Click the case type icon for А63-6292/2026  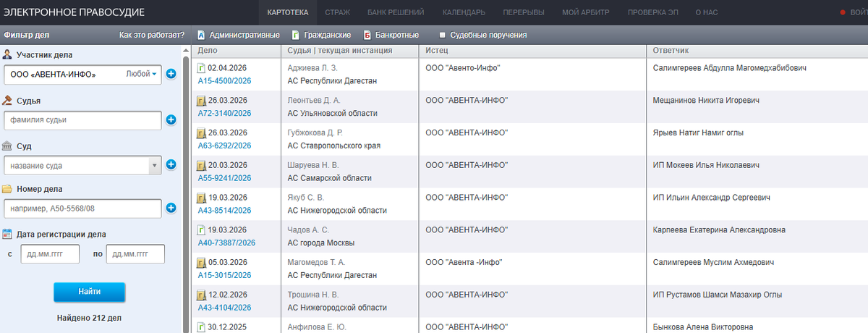coord(202,133)
